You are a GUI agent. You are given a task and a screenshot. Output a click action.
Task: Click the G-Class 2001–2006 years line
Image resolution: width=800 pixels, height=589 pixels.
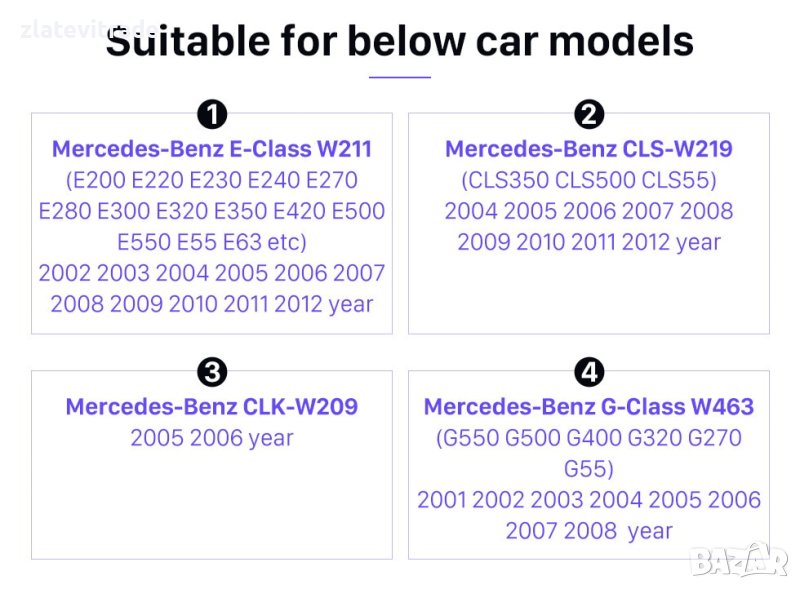click(589, 500)
